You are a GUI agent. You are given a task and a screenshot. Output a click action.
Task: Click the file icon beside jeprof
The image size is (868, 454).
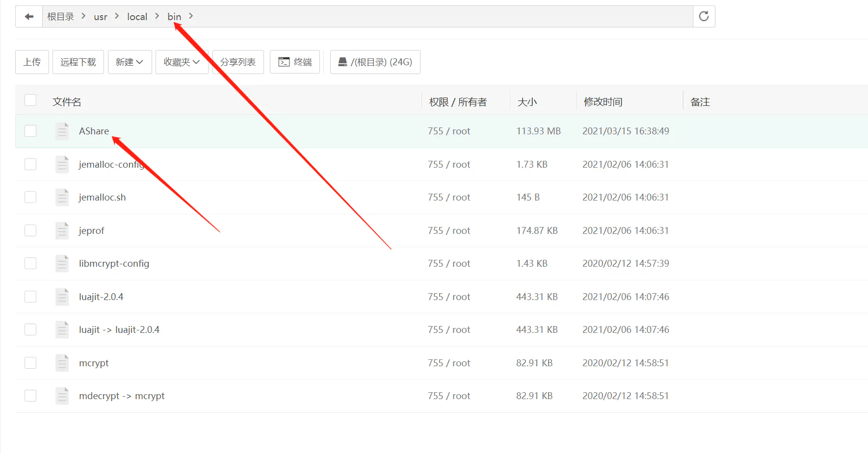point(62,230)
